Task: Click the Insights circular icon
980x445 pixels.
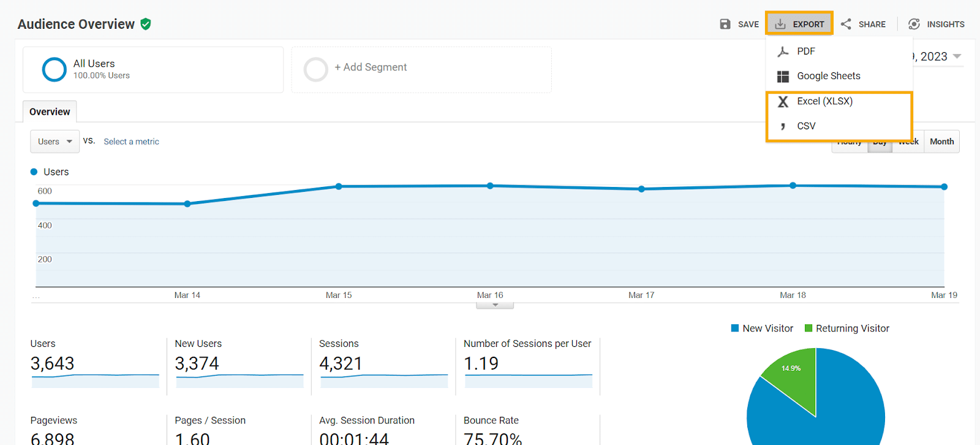Action: [x=914, y=24]
